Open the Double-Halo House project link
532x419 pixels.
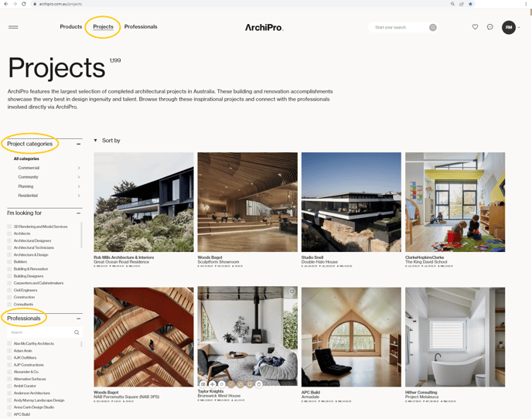[x=319, y=262]
